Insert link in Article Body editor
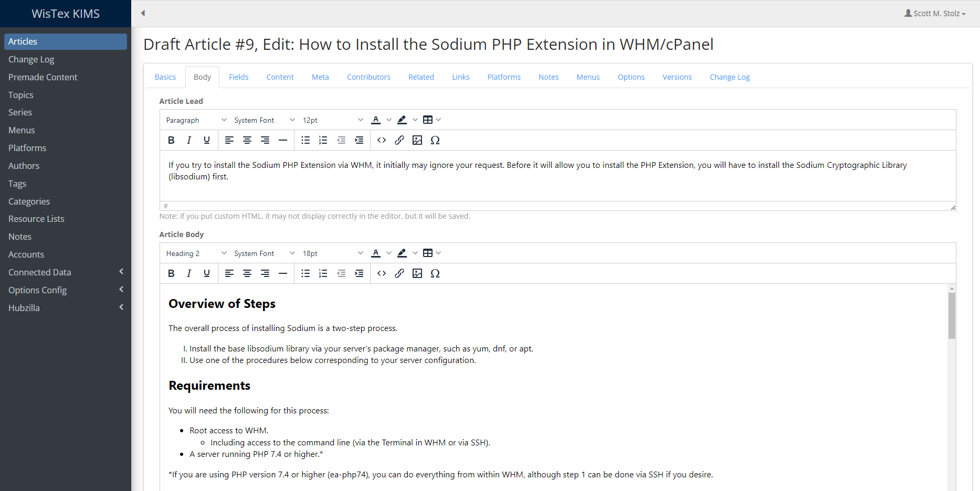This screenshot has height=491, width=980. (x=399, y=273)
